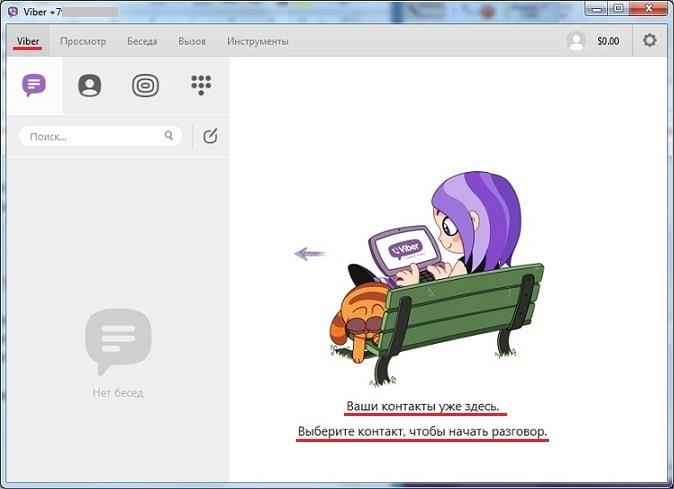Click the Viber logo in title bar
674x489 pixels.
click(x=12, y=11)
